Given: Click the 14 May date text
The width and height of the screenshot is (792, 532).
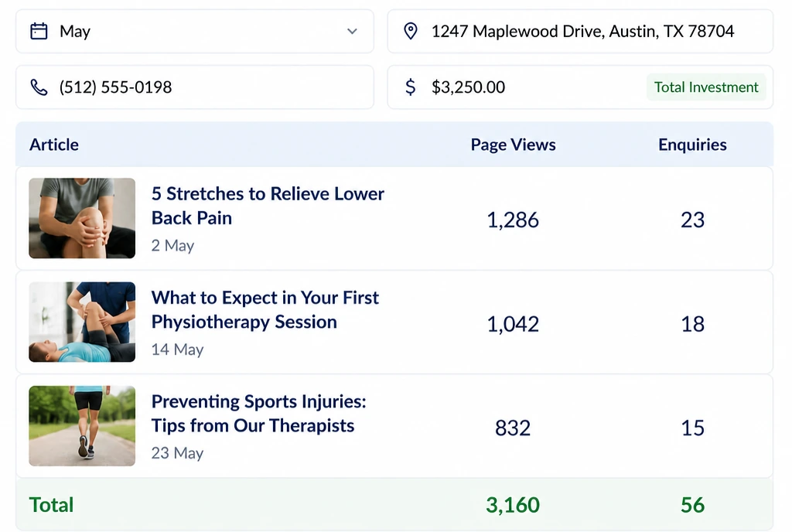Looking at the screenshot, I should [x=177, y=350].
